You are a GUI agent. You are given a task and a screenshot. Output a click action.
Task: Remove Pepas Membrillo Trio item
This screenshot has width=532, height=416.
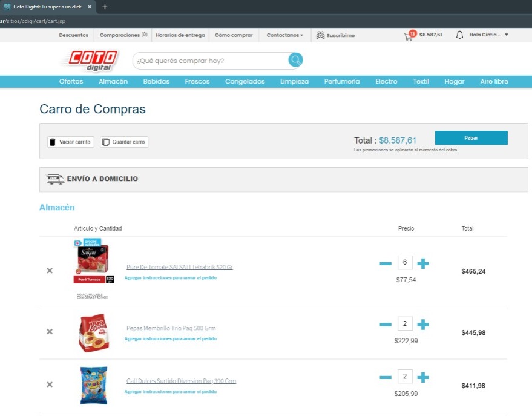point(50,331)
